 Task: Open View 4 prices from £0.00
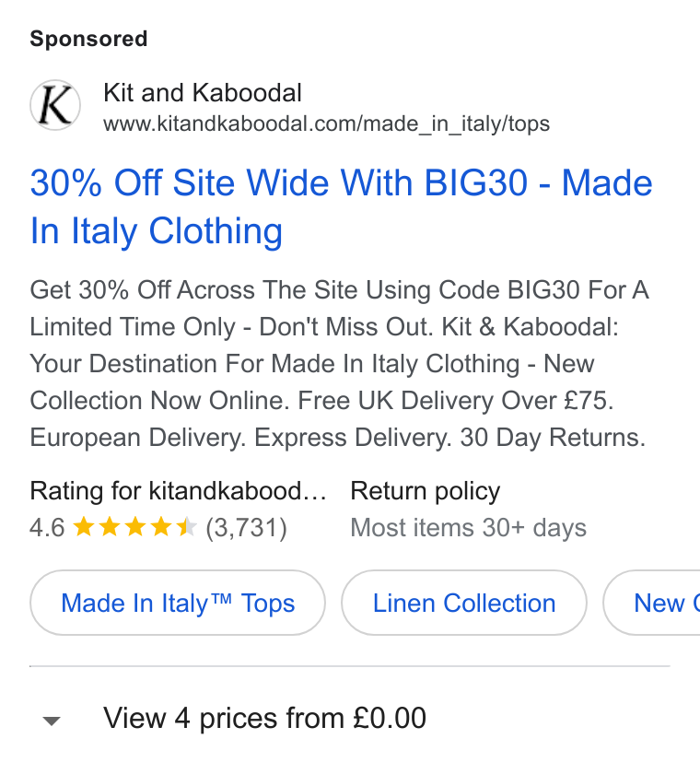pyautogui.click(x=264, y=718)
